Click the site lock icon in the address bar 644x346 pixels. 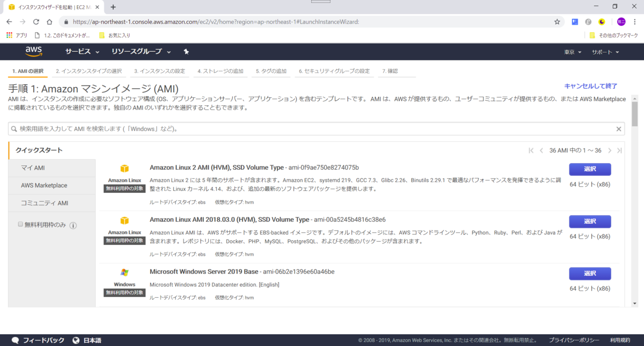(66, 22)
